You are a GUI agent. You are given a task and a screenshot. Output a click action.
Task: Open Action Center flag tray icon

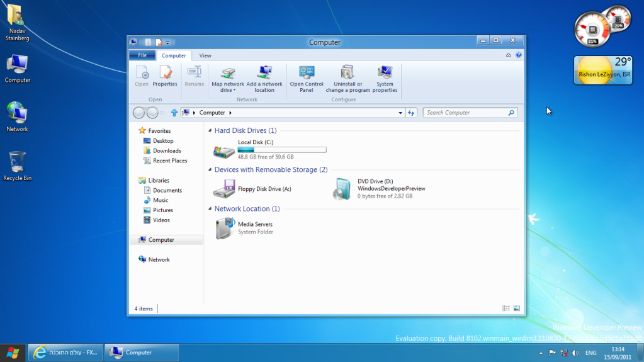point(553,353)
